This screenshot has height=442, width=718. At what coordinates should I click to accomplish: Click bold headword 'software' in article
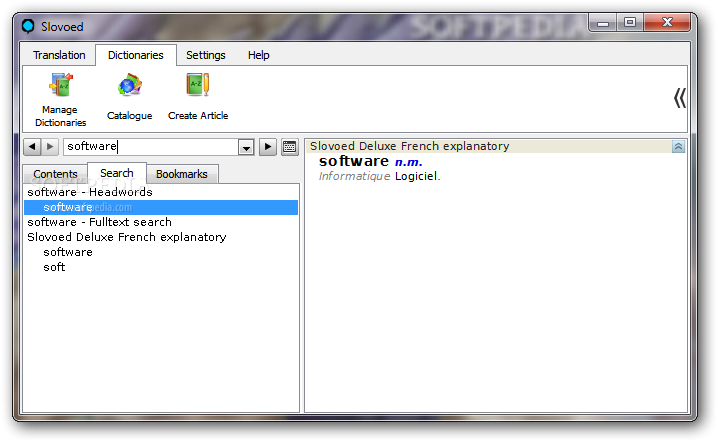coord(354,161)
